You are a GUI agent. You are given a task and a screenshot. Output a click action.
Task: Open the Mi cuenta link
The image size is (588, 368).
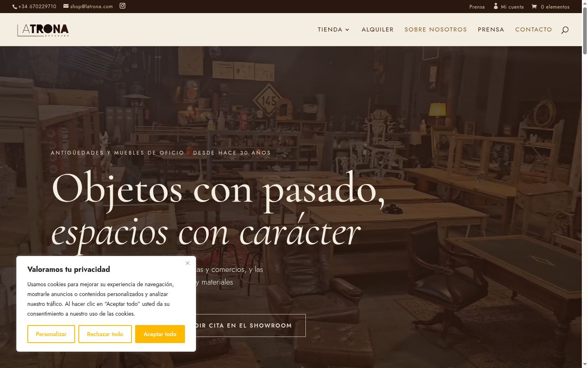point(512,7)
